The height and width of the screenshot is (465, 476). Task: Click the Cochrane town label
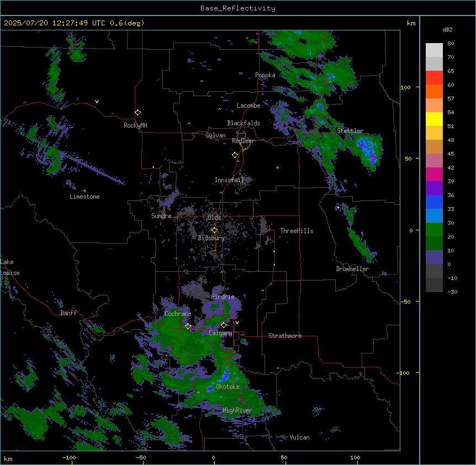[x=178, y=314]
